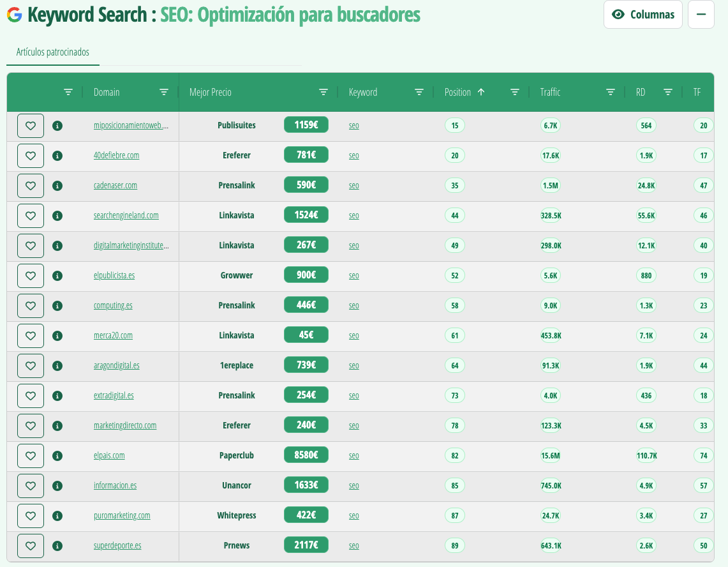Click Mejor Precio column header
Viewport: 728px width, 567px height.
pos(211,92)
